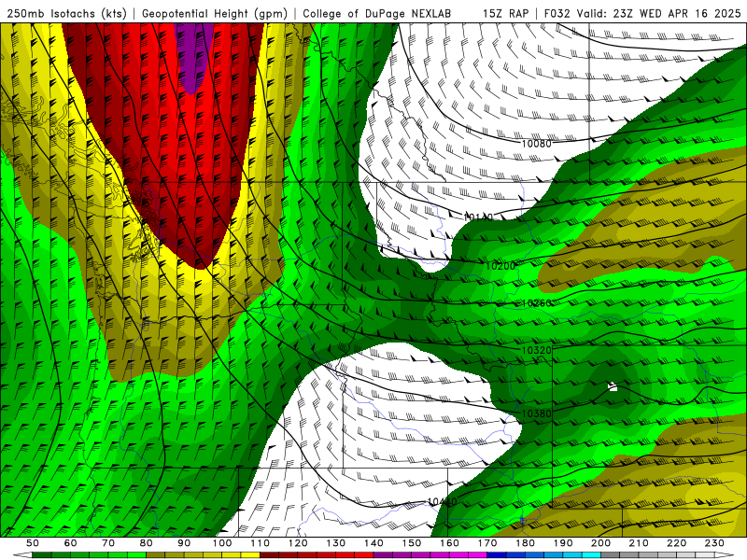
Task: Click the 230 knot legend label
Action: 714,543
